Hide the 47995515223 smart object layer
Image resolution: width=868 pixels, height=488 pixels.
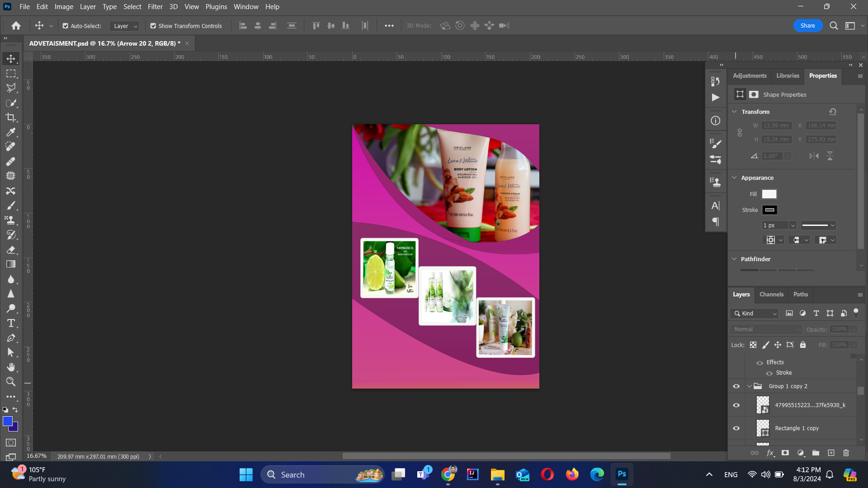click(736, 405)
